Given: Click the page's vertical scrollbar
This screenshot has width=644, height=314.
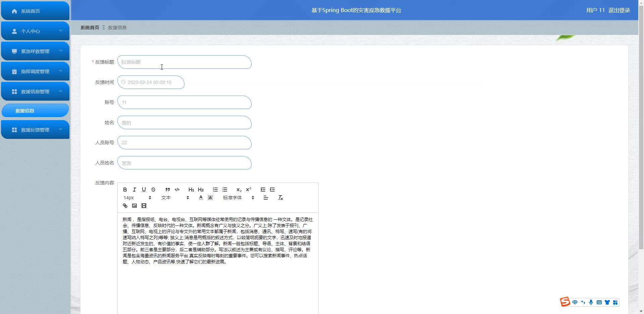Looking at the screenshot, I should [x=641, y=127].
